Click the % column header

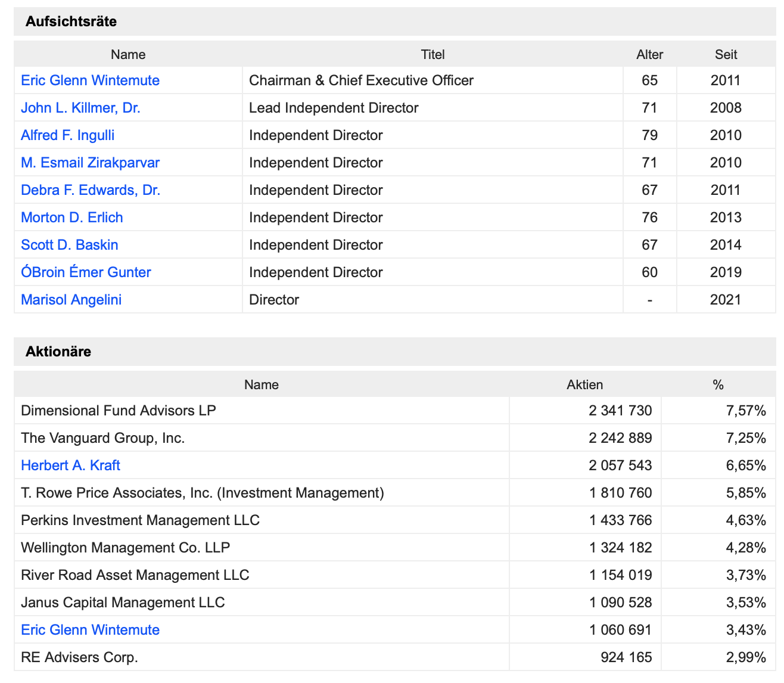click(x=718, y=384)
